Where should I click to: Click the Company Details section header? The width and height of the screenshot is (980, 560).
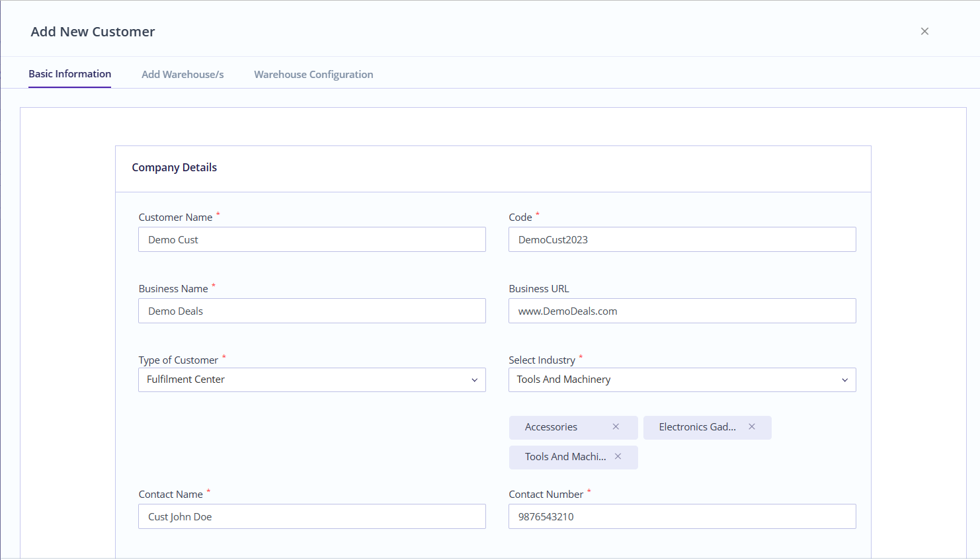pyautogui.click(x=174, y=167)
